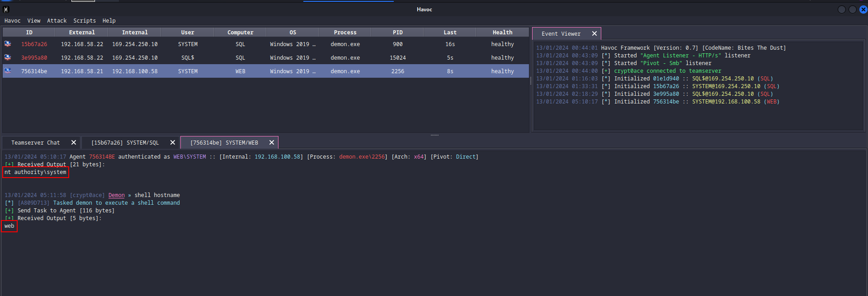868x296 pixels.
Task: Open the Havoc menu
Action: tap(13, 21)
